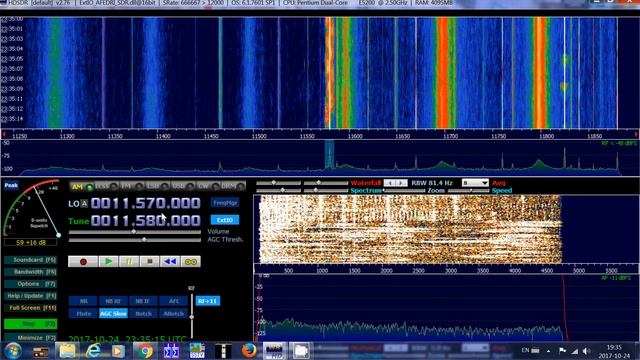The width and height of the screenshot is (640, 360).
Task: Click the LO frequency display 0011.570.000
Action: click(146, 203)
